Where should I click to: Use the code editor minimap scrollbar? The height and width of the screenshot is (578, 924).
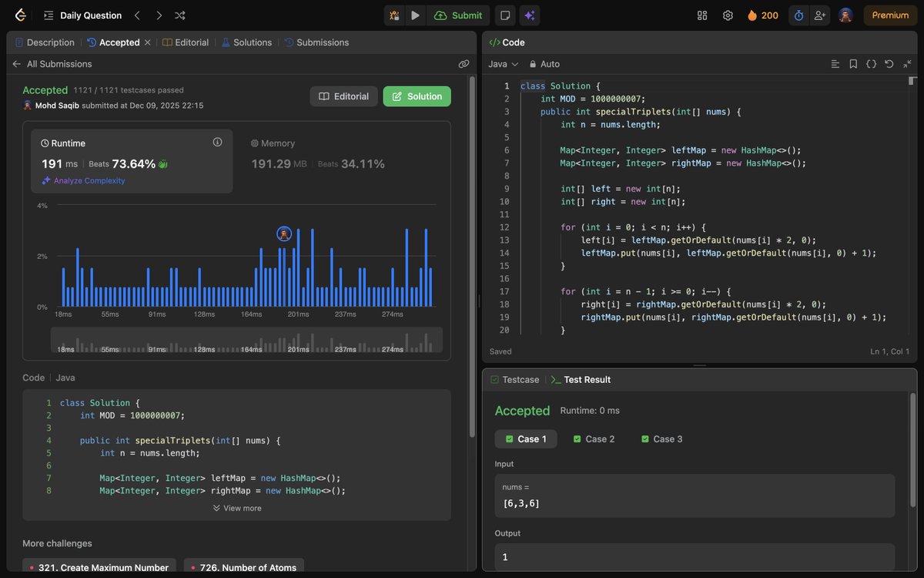coord(912,80)
